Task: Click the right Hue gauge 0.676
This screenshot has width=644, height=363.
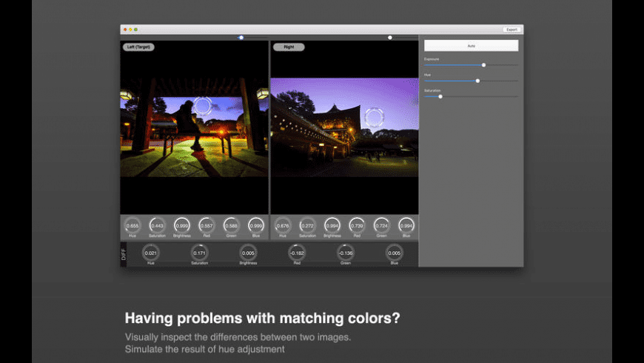Action: coord(283,226)
